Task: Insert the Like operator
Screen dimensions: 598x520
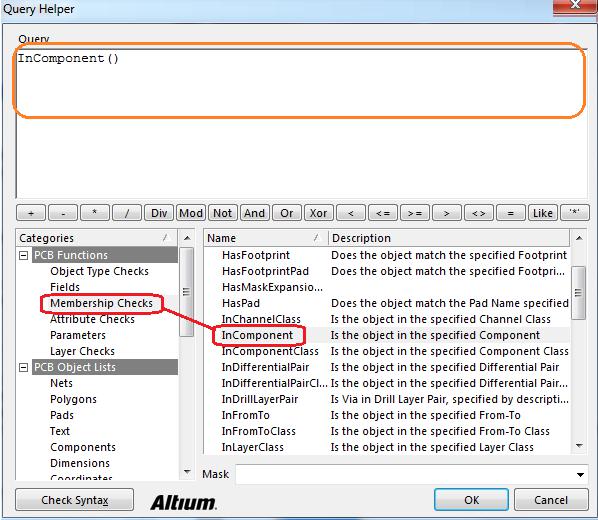Action: tap(543, 213)
